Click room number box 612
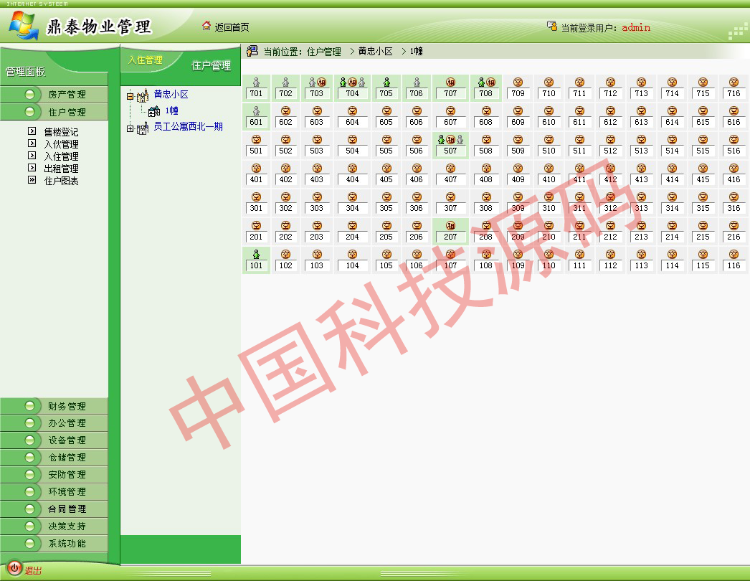The width and height of the screenshot is (750, 581). click(x=610, y=122)
